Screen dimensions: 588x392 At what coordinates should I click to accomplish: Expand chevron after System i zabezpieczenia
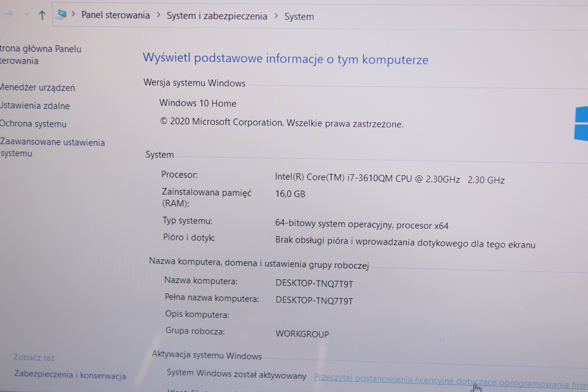pos(276,16)
